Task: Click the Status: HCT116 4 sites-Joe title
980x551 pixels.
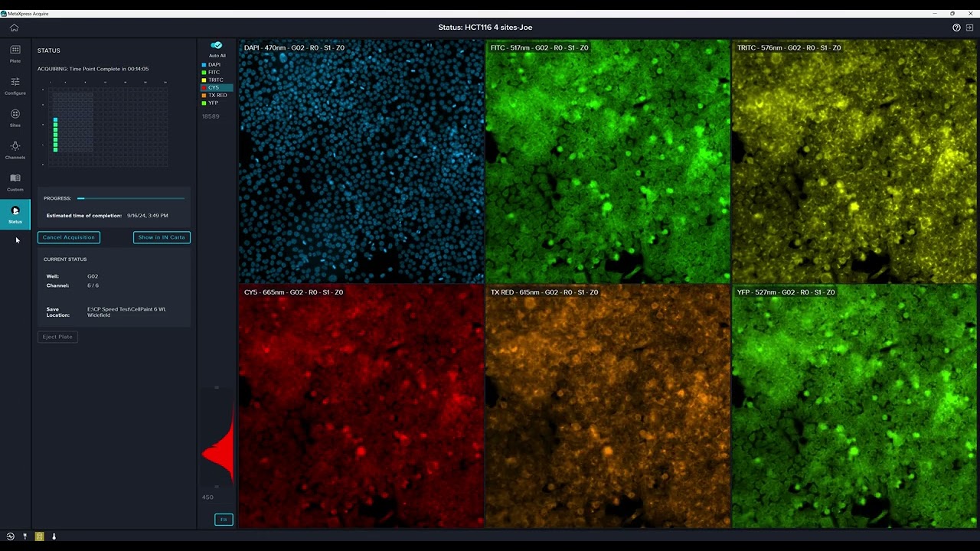Action: (485, 28)
